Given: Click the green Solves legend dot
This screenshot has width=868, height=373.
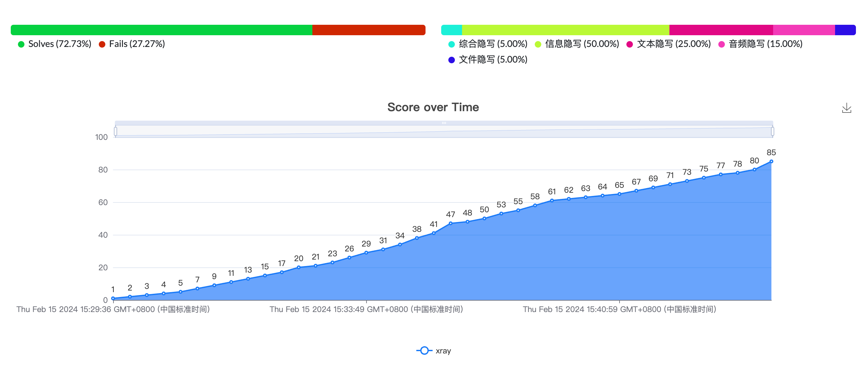Looking at the screenshot, I should 21,43.
